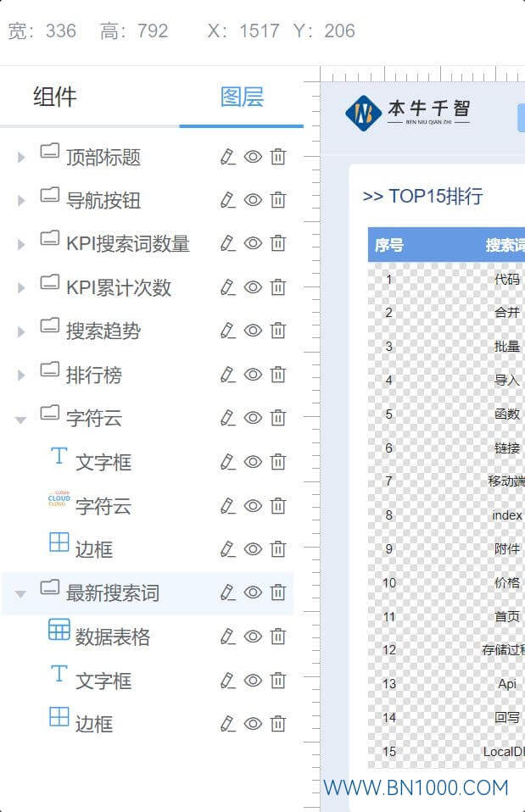Screen dimensions: 525x812
Task: Edit the 数据表格 layer name
Action: coord(227,637)
